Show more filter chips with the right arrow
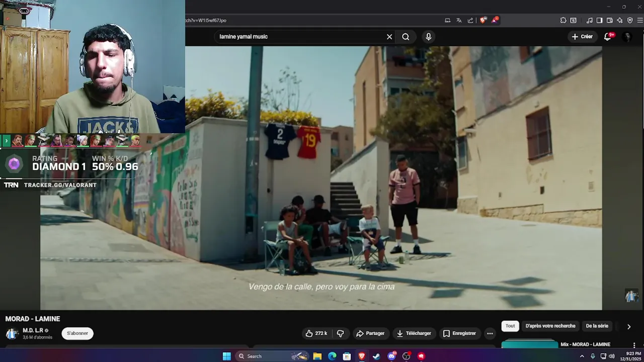 628,326
